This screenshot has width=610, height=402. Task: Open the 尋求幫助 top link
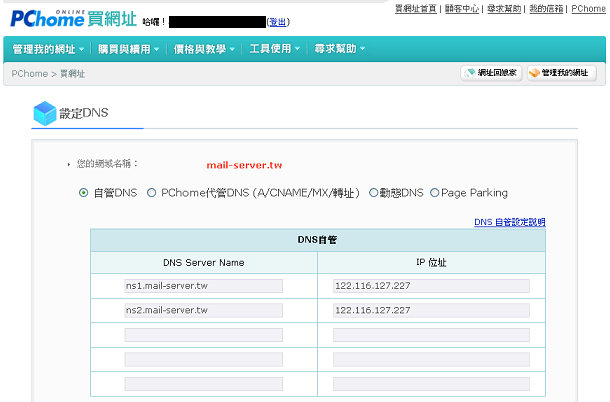(x=504, y=9)
